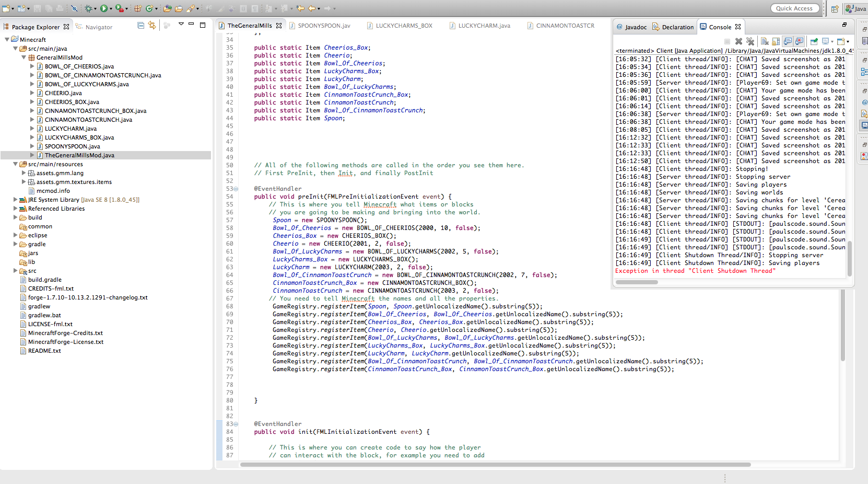868x484 pixels.
Task: Toggle Scroll Lock in the Console
Action: click(x=776, y=41)
